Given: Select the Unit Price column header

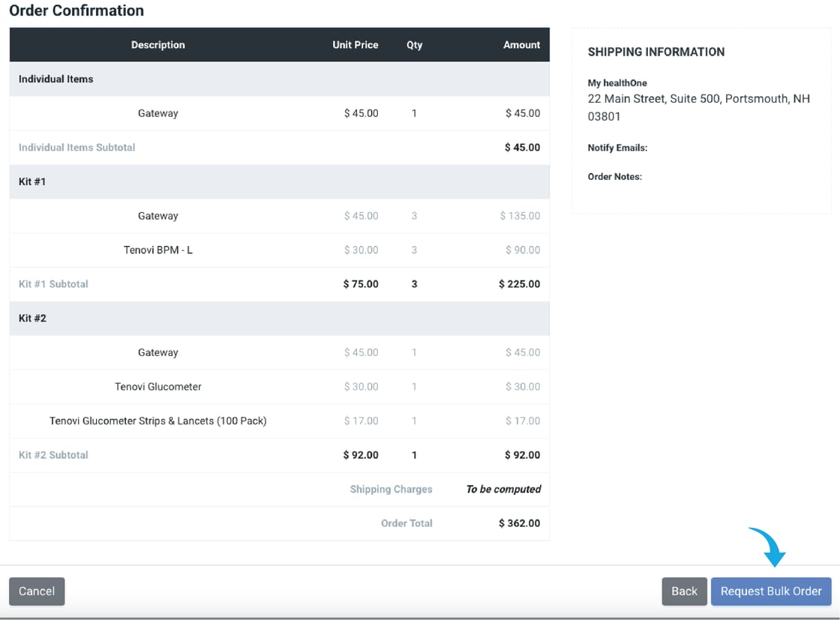Looking at the screenshot, I should click(x=355, y=45).
